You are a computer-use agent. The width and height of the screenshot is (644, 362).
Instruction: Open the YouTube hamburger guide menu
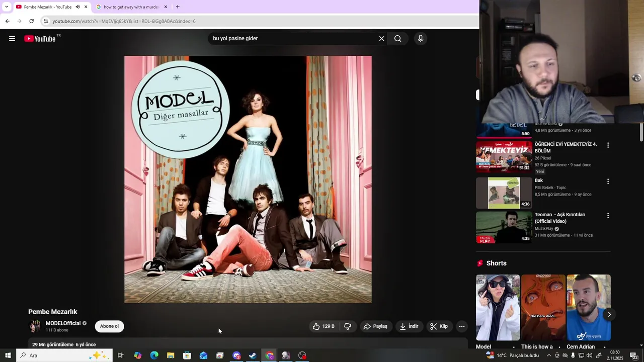(12, 39)
